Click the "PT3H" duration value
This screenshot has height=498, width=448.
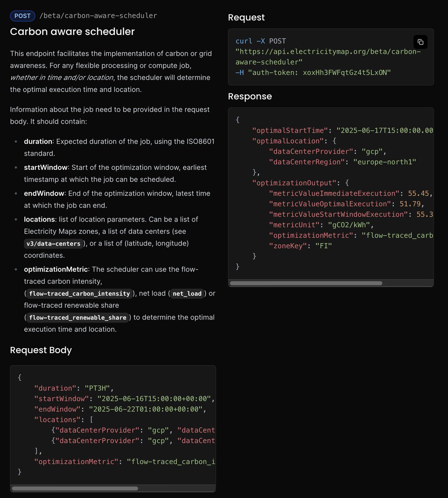[97, 388]
